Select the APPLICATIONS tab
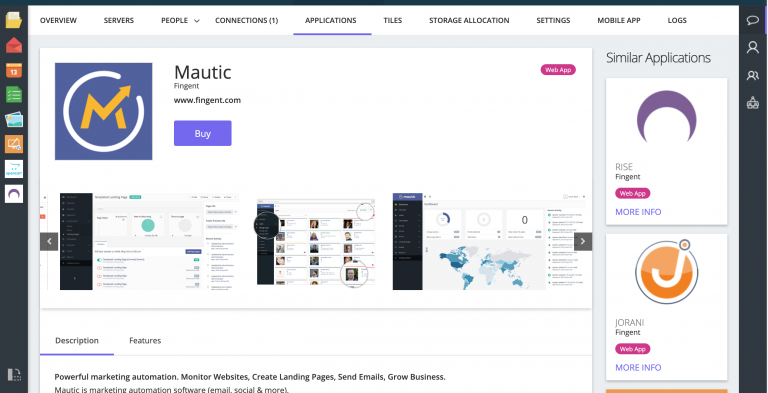The width and height of the screenshot is (768, 393). pyautogui.click(x=331, y=21)
